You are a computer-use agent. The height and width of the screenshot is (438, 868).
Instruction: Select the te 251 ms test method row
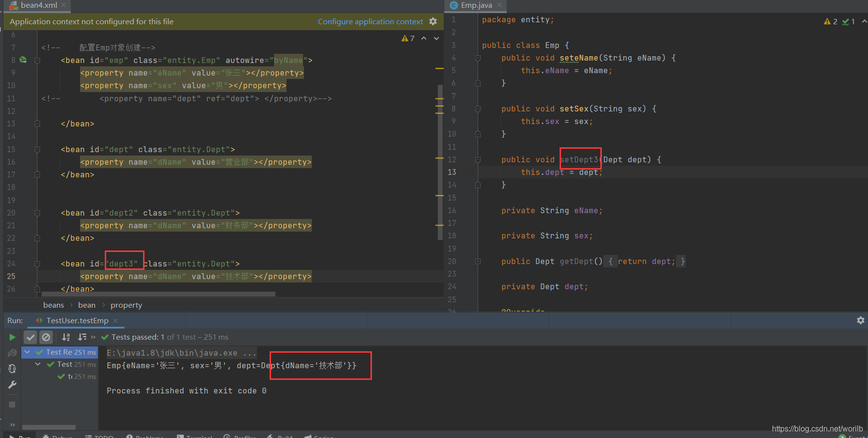coord(60,376)
